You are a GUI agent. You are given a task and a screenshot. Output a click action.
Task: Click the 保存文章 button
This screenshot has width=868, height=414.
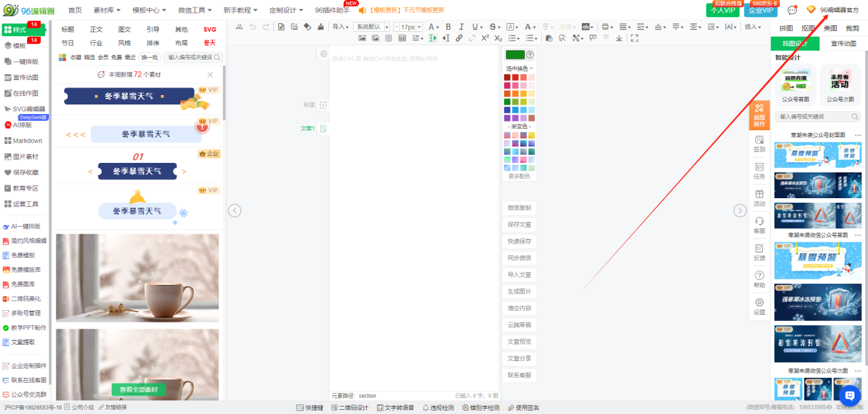click(x=519, y=224)
